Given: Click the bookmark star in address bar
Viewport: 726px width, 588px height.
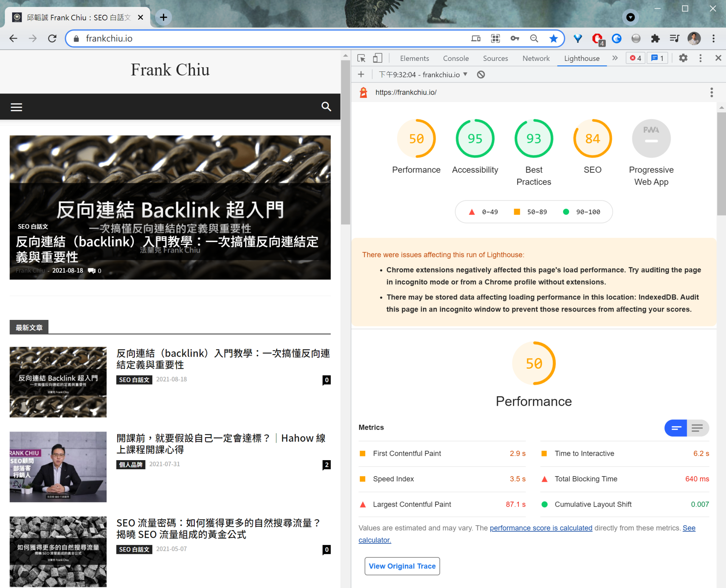Looking at the screenshot, I should point(553,38).
